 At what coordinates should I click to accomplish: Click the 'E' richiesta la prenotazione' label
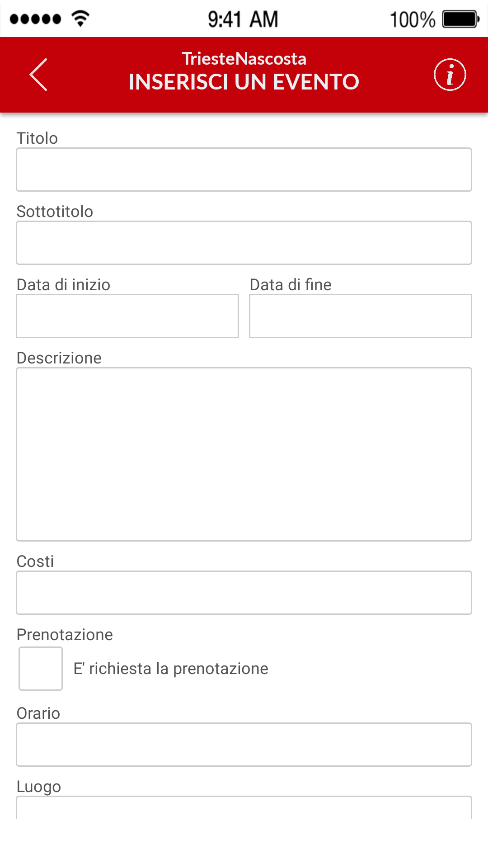(171, 669)
